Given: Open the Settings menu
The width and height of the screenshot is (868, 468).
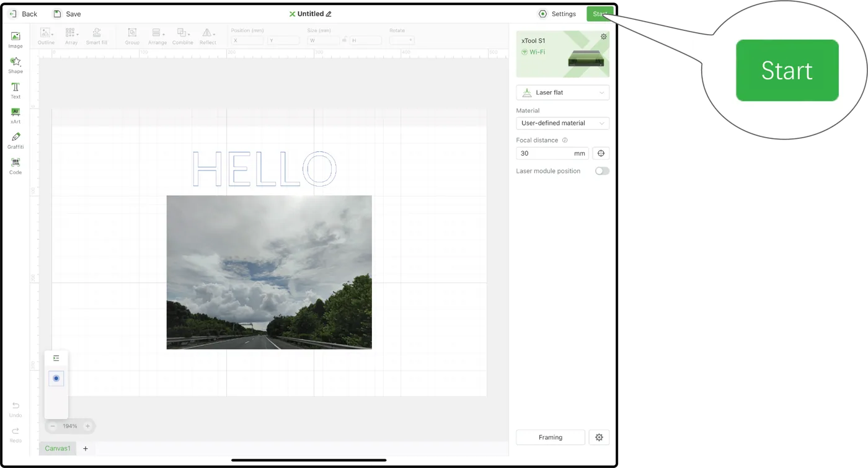Looking at the screenshot, I should [x=557, y=14].
